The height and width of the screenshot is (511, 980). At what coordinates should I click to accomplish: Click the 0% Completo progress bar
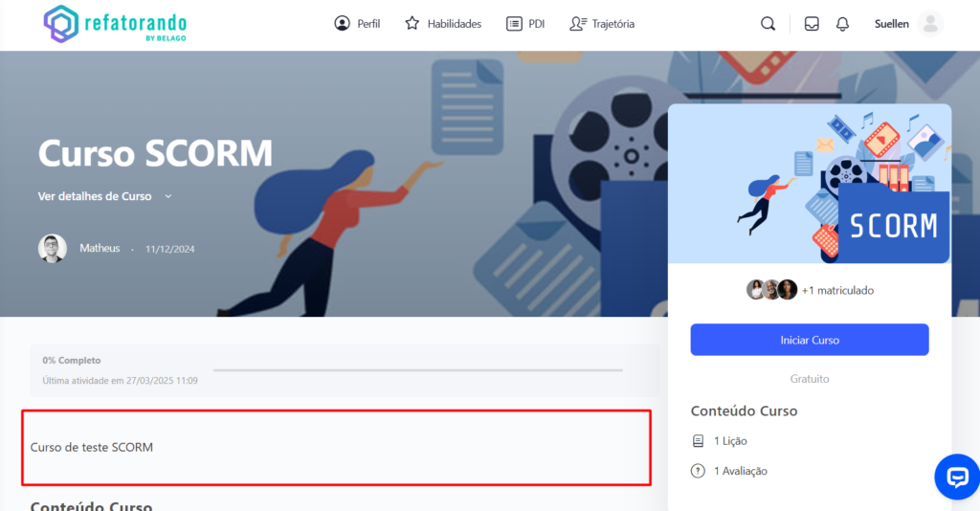[x=417, y=369]
